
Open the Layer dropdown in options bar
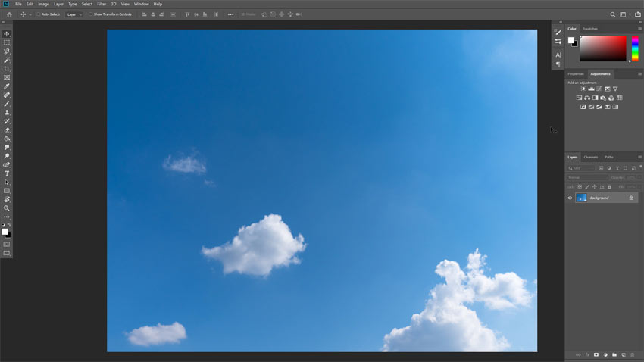(x=74, y=14)
